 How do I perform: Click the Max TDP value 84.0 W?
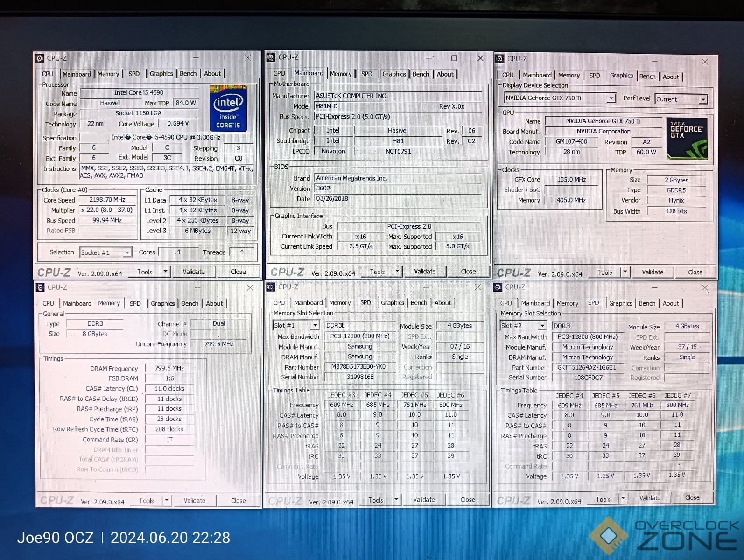(x=186, y=103)
